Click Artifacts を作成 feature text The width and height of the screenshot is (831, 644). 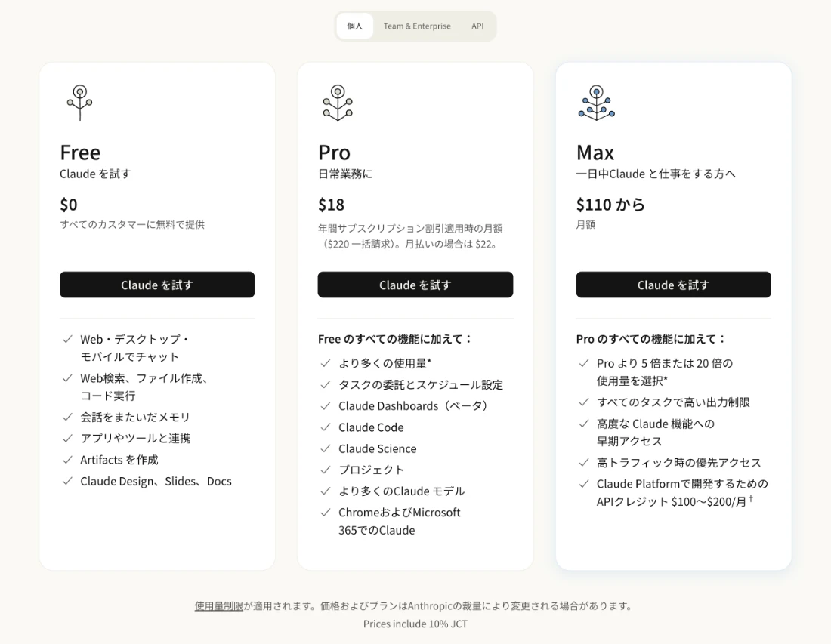[x=119, y=460]
